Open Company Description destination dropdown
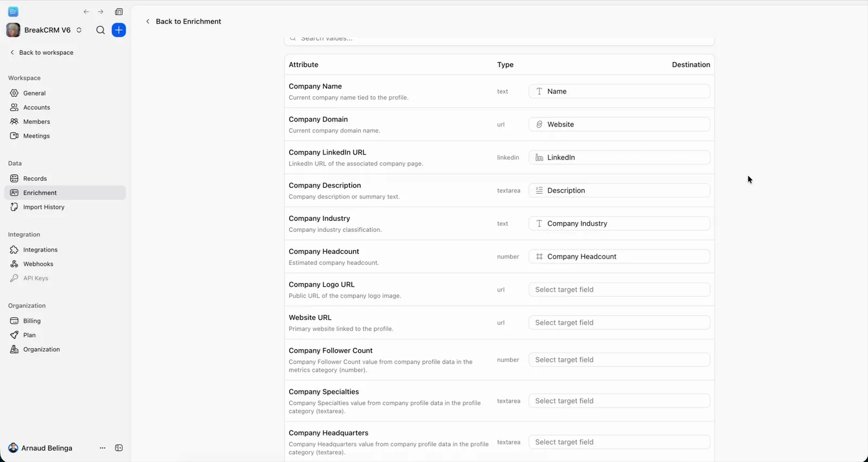 coord(619,191)
